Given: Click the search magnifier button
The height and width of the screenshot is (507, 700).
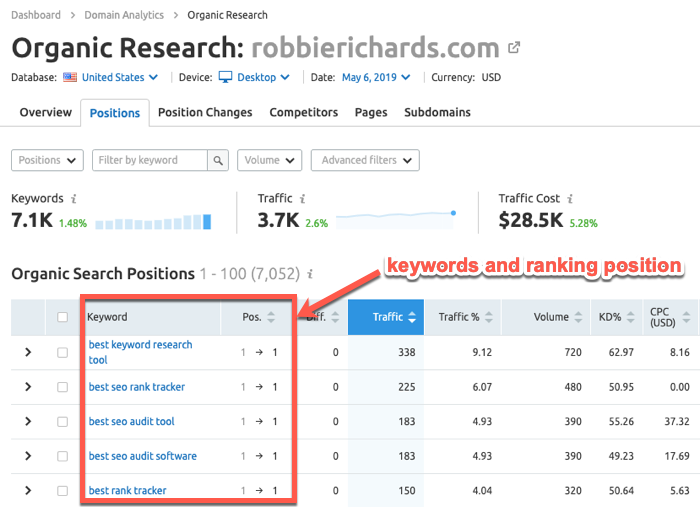Looking at the screenshot, I should (x=218, y=160).
